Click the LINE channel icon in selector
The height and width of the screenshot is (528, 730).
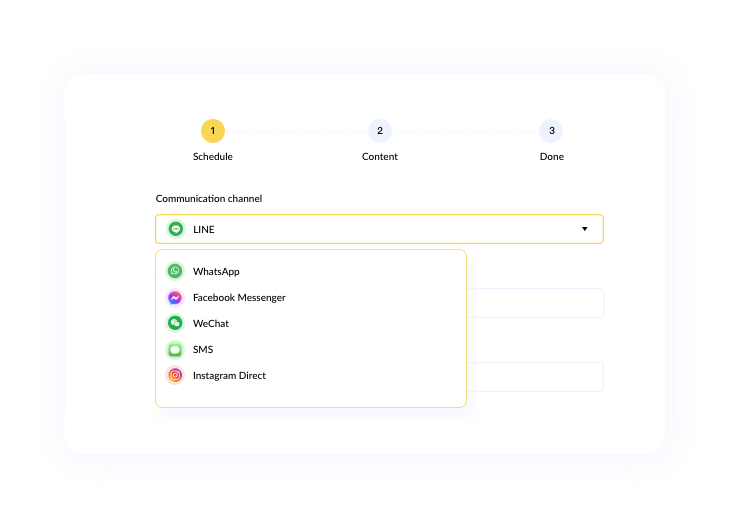pyautogui.click(x=176, y=229)
